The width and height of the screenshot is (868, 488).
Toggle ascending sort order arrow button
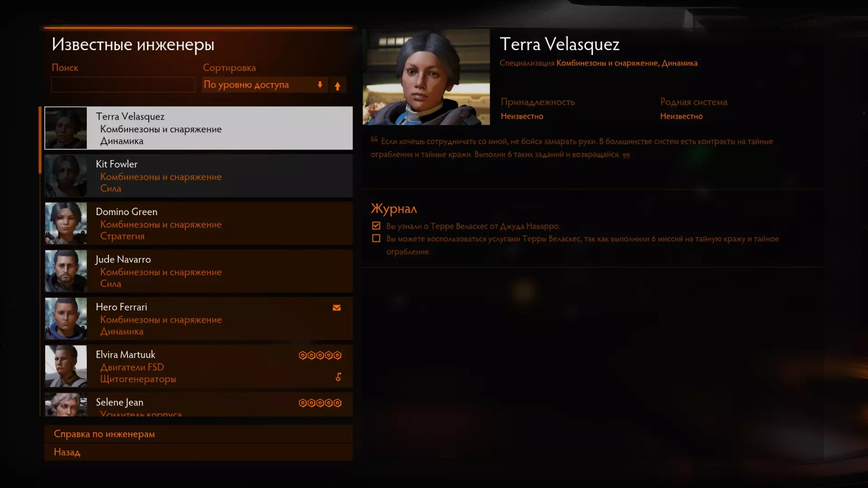pos(337,85)
